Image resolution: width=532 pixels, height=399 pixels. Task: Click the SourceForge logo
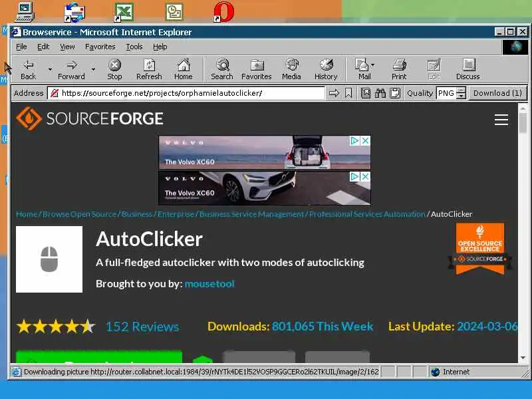(90, 118)
